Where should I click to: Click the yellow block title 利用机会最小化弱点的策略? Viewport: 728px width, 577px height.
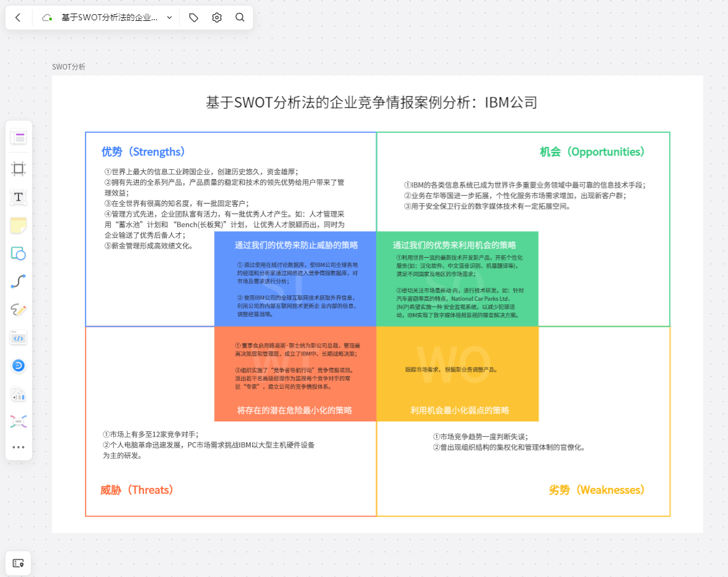click(460, 410)
